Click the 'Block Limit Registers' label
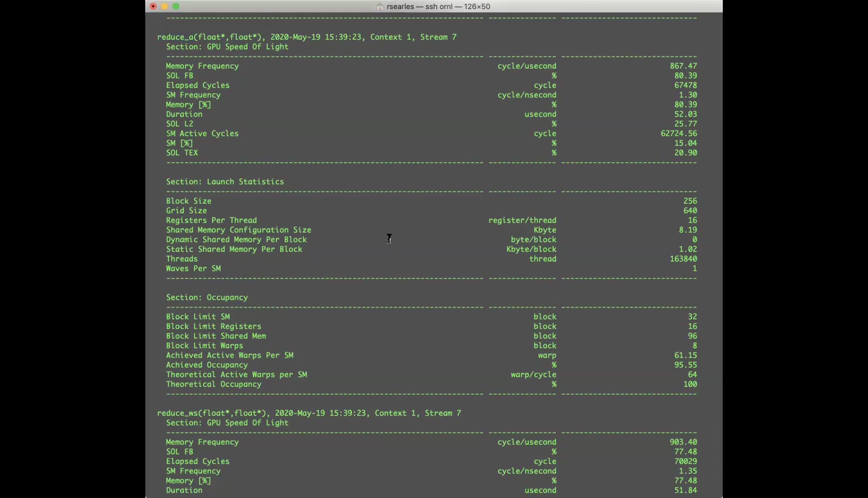868x498 pixels. [x=214, y=327]
